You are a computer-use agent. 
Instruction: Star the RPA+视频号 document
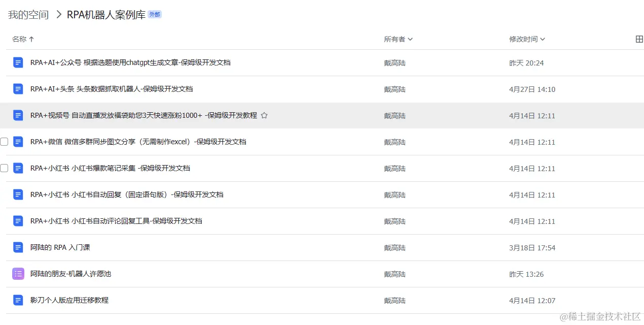pyautogui.click(x=264, y=115)
